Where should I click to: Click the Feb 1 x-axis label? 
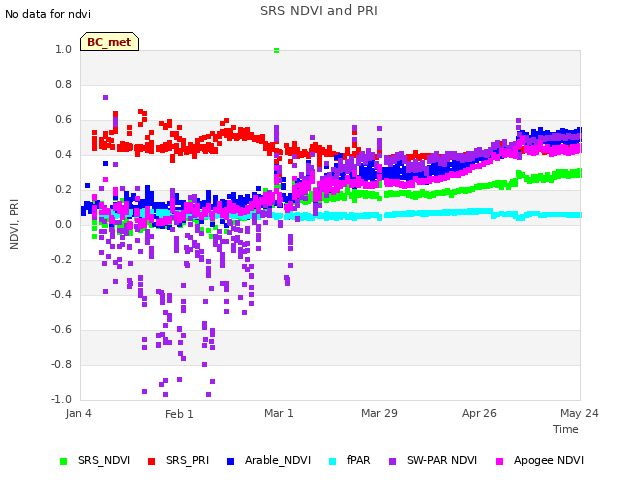[179, 414]
